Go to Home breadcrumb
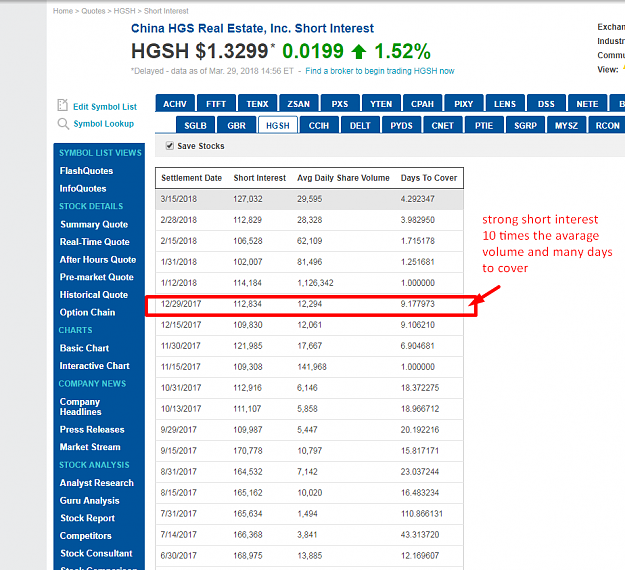 click(x=63, y=11)
